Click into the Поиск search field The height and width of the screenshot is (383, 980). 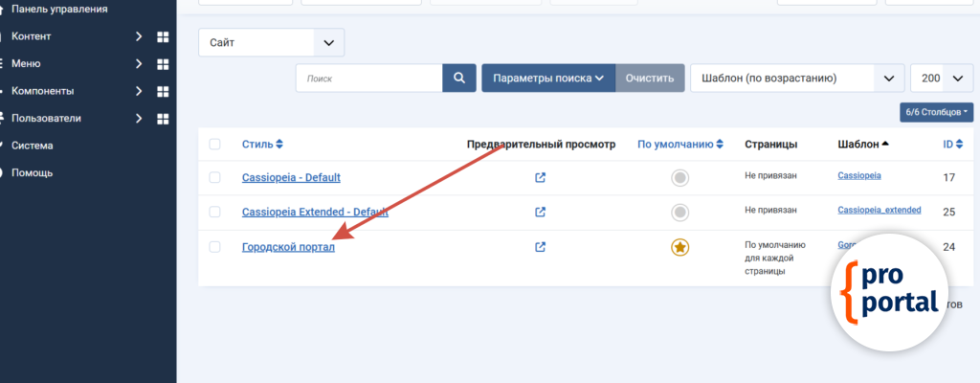368,79
